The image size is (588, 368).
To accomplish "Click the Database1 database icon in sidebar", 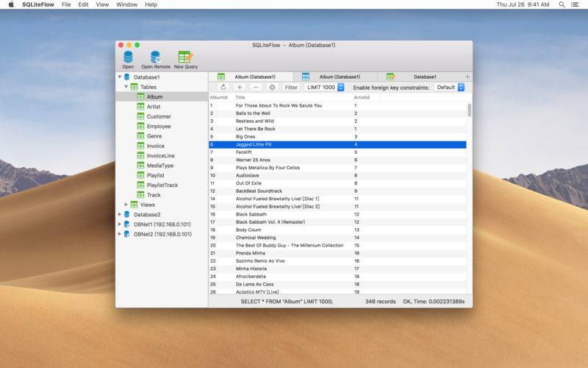I will coord(126,77).
